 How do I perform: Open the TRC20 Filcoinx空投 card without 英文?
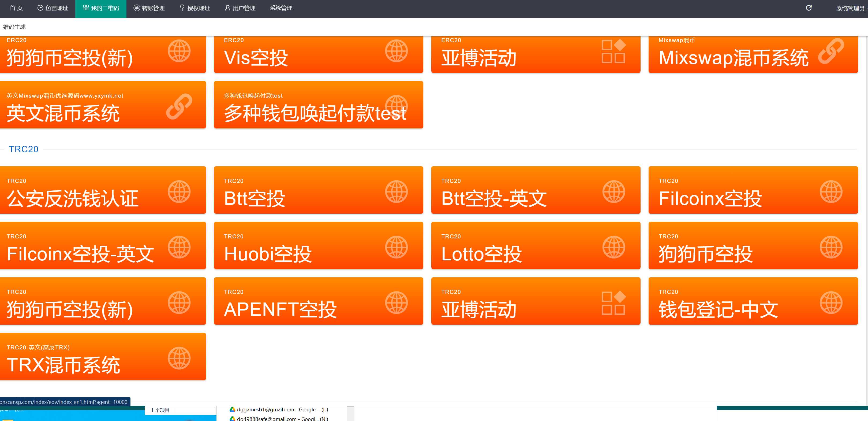(x=753, y=190)
